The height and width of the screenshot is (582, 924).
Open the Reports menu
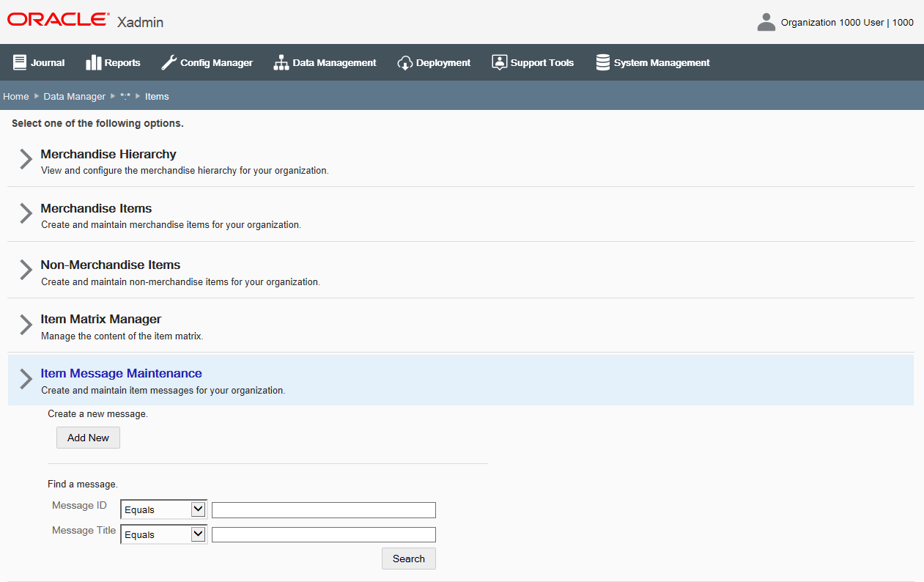[113, 62]
